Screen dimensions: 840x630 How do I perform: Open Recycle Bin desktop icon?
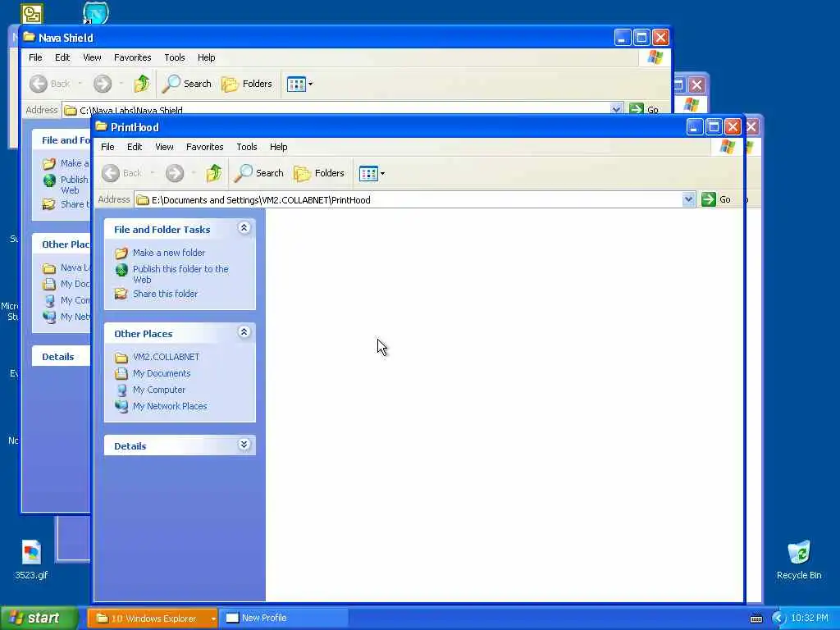tap(799, 559)
